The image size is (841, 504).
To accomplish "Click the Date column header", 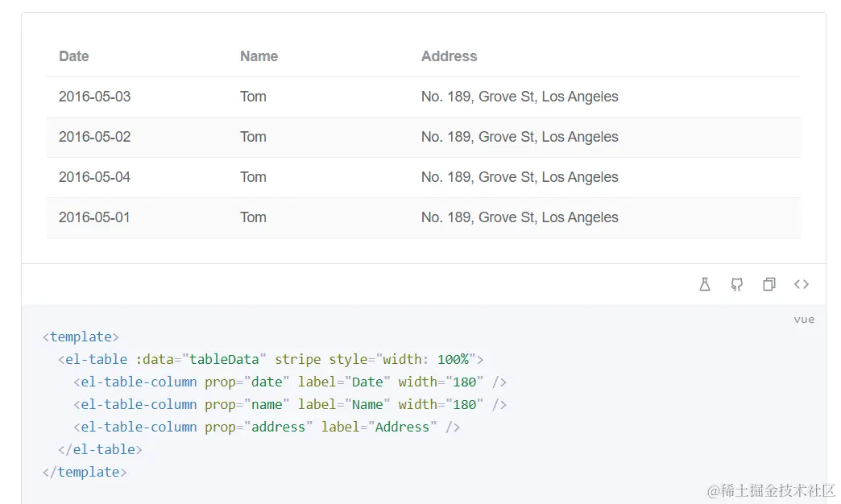I will [x=74, y=56].
